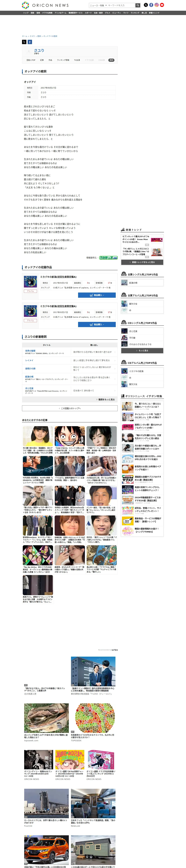
Task: Open the 漫画読み放題サブスク feature
Action: [x=142, y=479]
